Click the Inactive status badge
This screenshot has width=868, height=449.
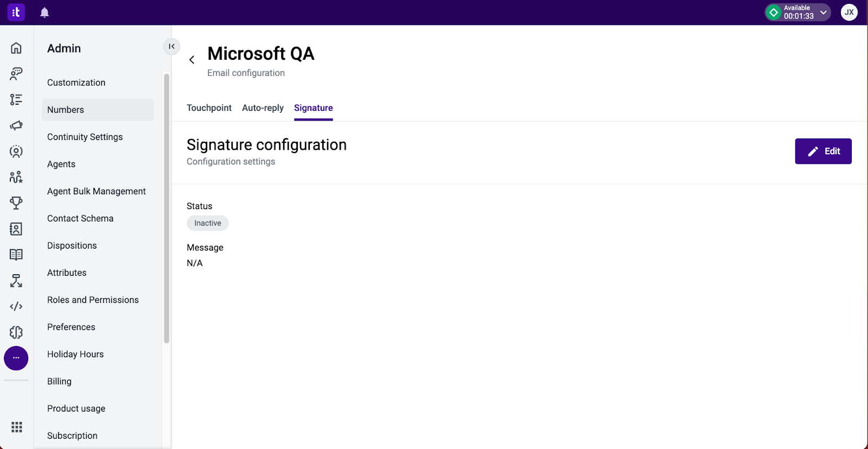[208, 223]
